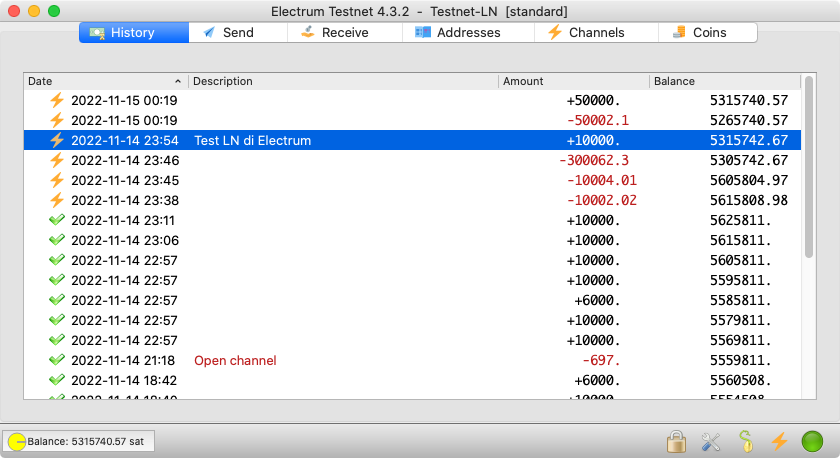This screenshot has height=458, width=840.
Task: Click confirmed checkmark of 2022-11-14 18:42 row
Action: (57, 379)
